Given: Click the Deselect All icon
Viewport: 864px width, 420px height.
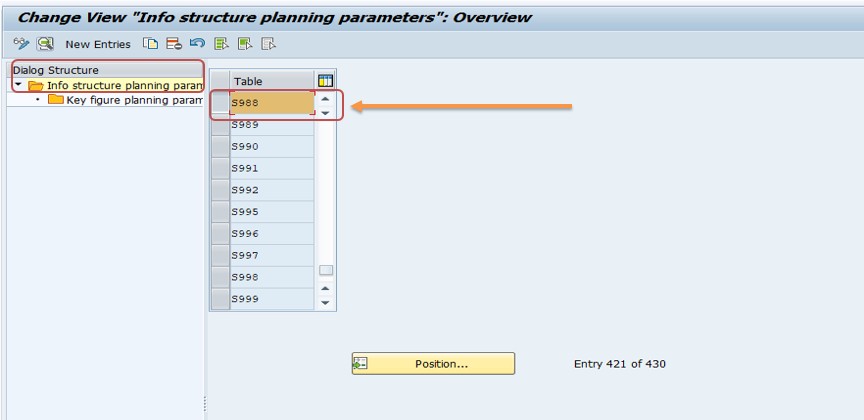Looking at the screenshot, I should 268,44.
